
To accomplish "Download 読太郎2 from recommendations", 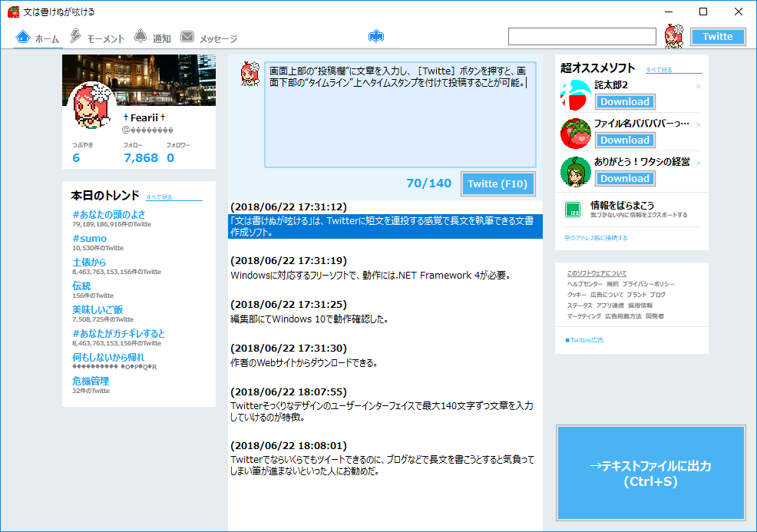I will point(624,101).
